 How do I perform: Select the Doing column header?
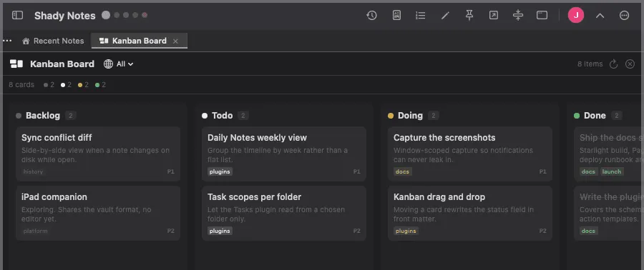tap(410, 116)
